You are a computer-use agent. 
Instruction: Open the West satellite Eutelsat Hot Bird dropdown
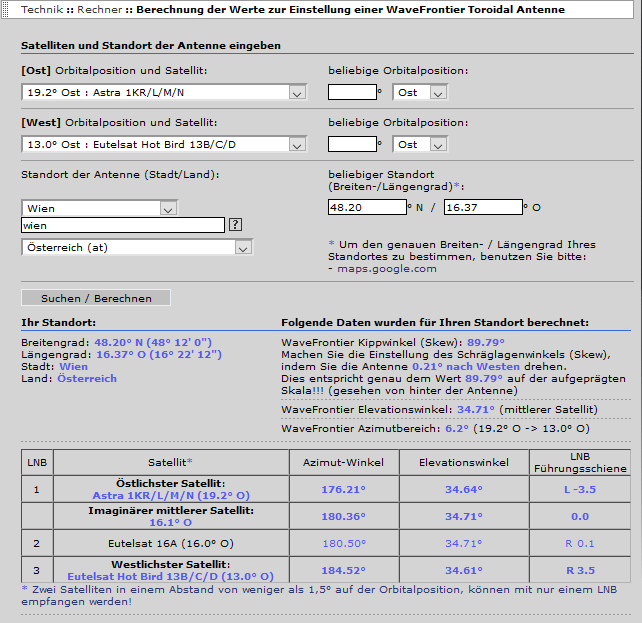click(x=163, y=144)
